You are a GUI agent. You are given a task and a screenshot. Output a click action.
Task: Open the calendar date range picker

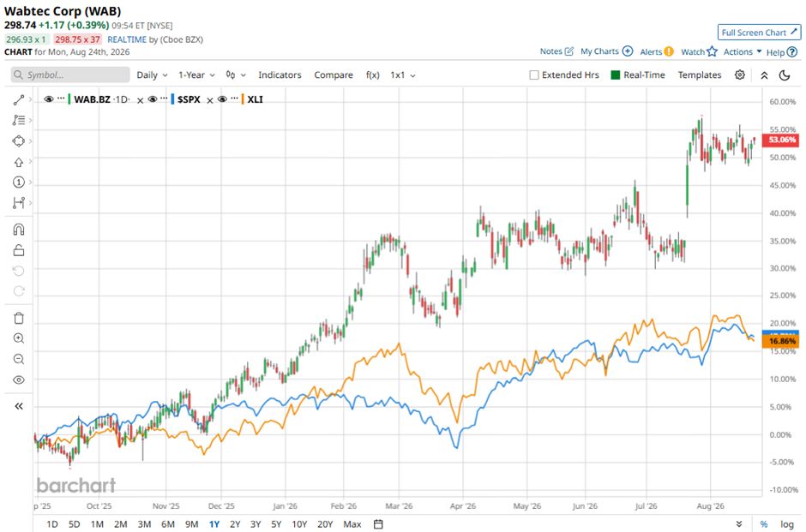378,524
